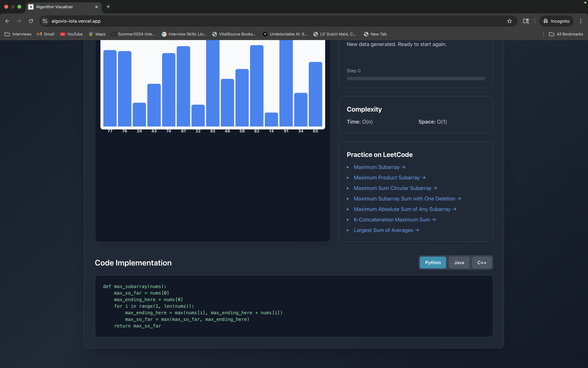Open Largest Sum of Averages link
Viewport: 588px width, 368px height.
(x=386, y=230)
